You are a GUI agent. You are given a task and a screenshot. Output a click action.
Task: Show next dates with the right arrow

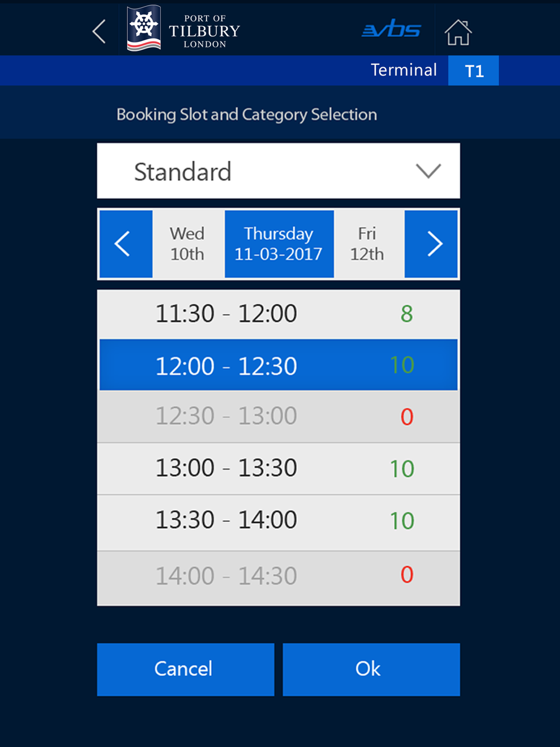(431, 244)
